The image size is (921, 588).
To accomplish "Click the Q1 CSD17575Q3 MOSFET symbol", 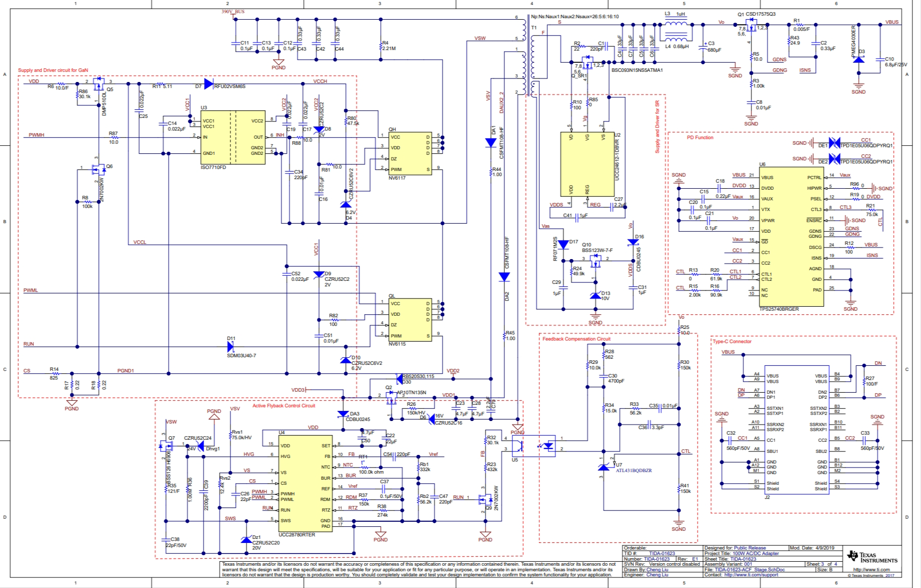I will click(x=751, y=25).
